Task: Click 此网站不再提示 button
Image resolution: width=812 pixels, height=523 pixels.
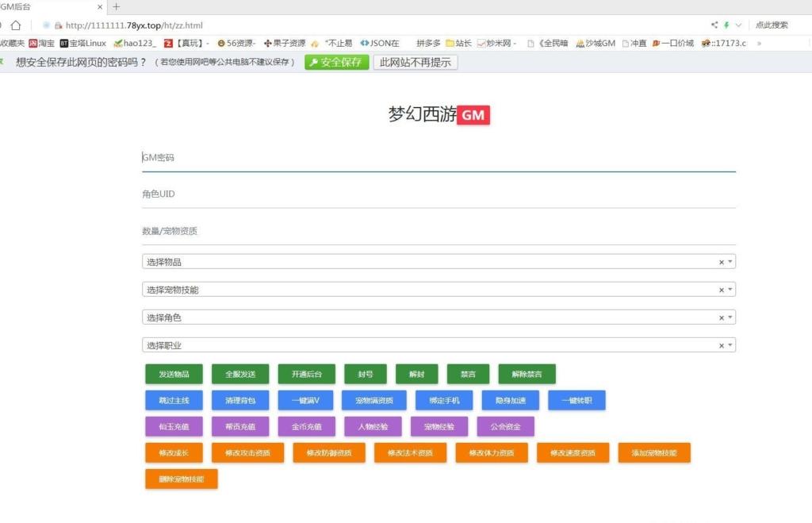Action: [416, 62]
